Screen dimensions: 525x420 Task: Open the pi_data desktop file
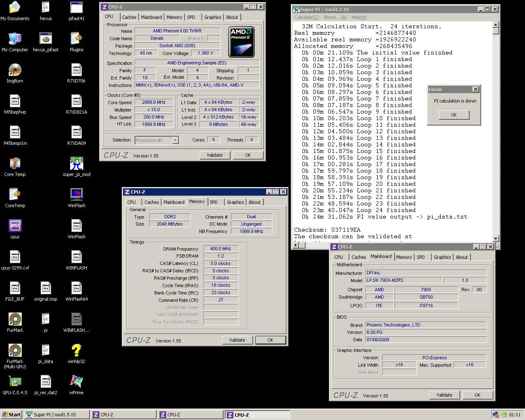(46, 354)
